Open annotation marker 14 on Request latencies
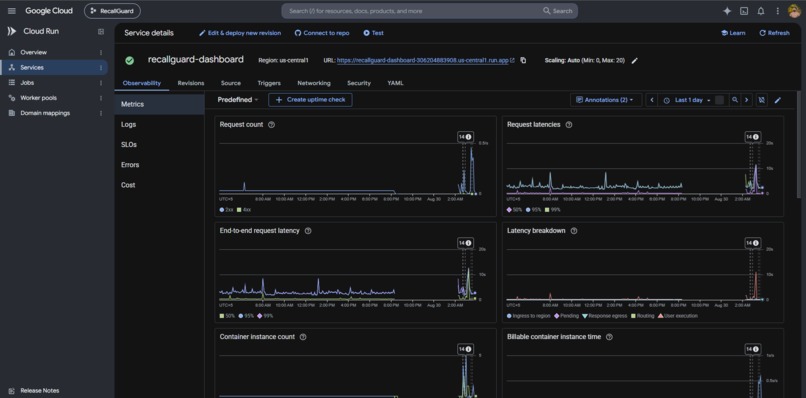The width and height of the screenshot is (806, 398). pos(753,137)
